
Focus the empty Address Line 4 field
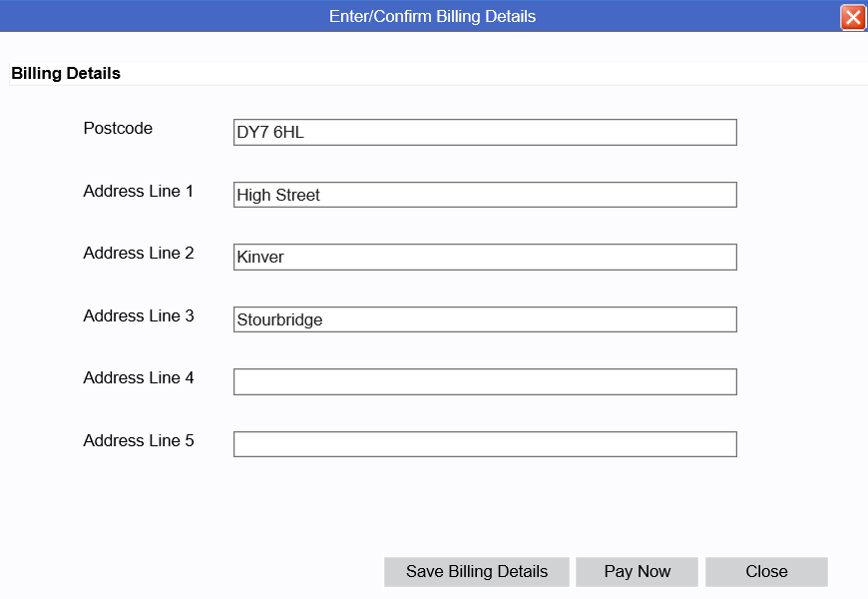[x=485, y=381]
